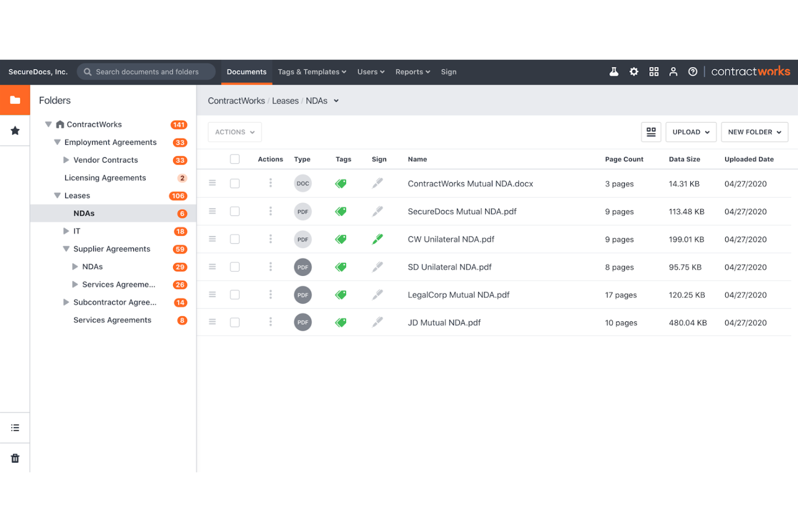Show favorites with the star icon
This screenshot has width=798, height=532.
[x=15, y=130]
